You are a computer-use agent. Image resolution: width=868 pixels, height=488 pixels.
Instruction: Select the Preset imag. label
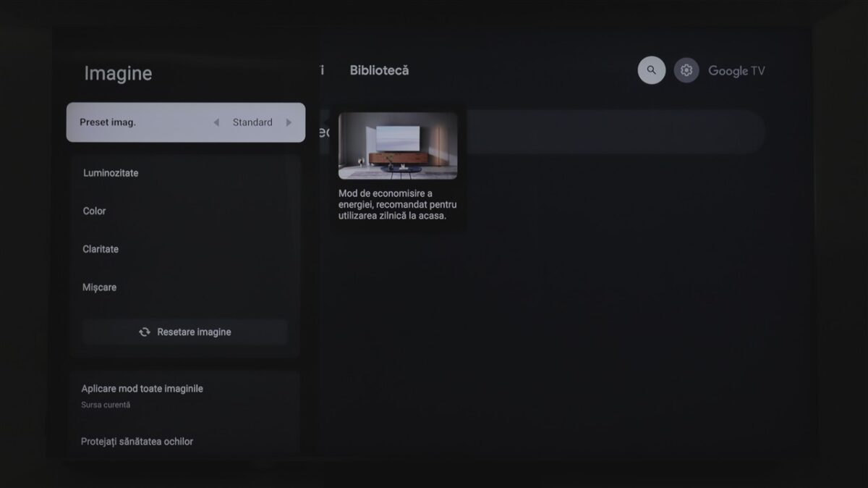[x=108, y=122]
